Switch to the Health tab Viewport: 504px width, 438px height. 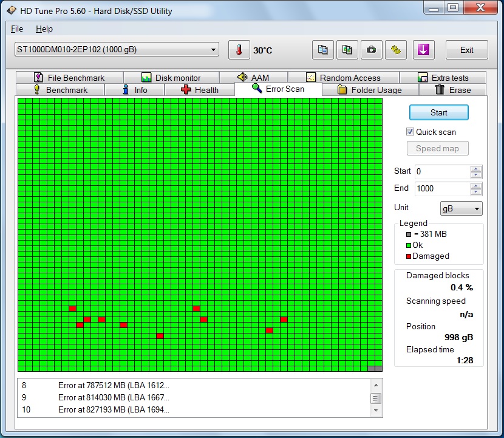pos(200,90)
